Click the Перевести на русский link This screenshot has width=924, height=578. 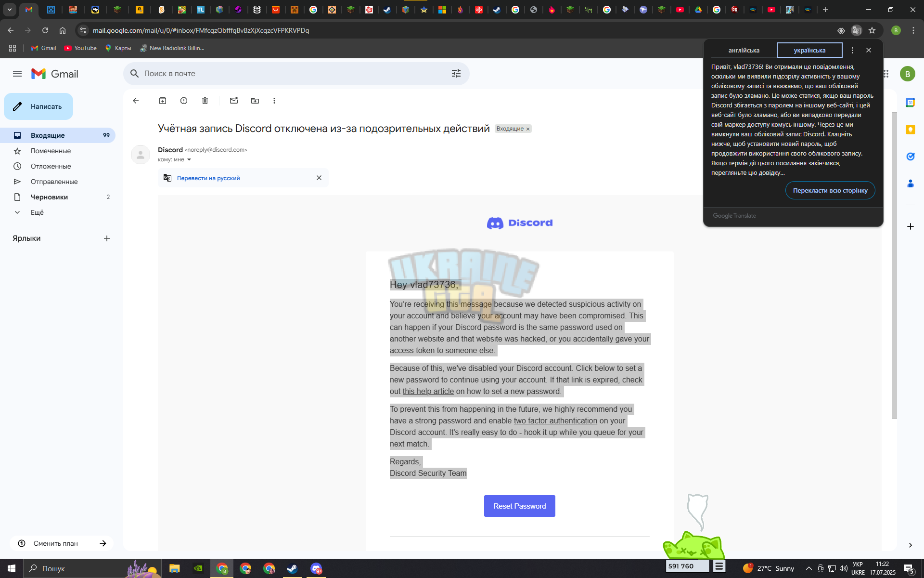pos(208,178)
